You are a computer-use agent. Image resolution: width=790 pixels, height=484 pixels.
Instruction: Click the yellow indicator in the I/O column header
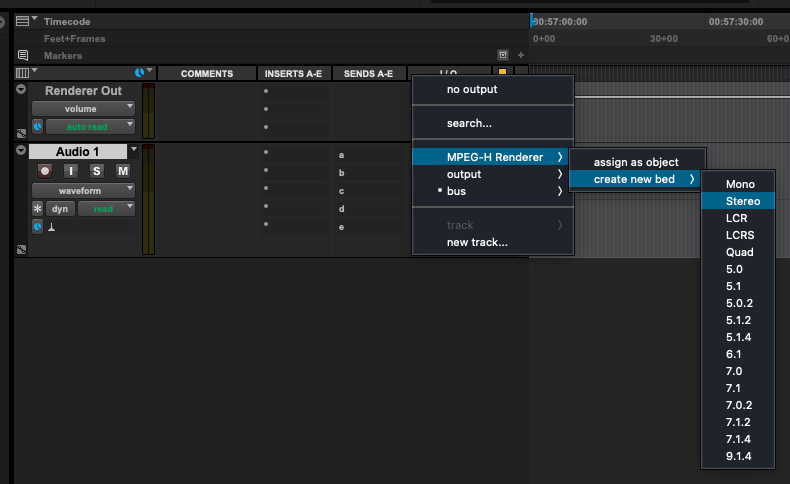502,72
